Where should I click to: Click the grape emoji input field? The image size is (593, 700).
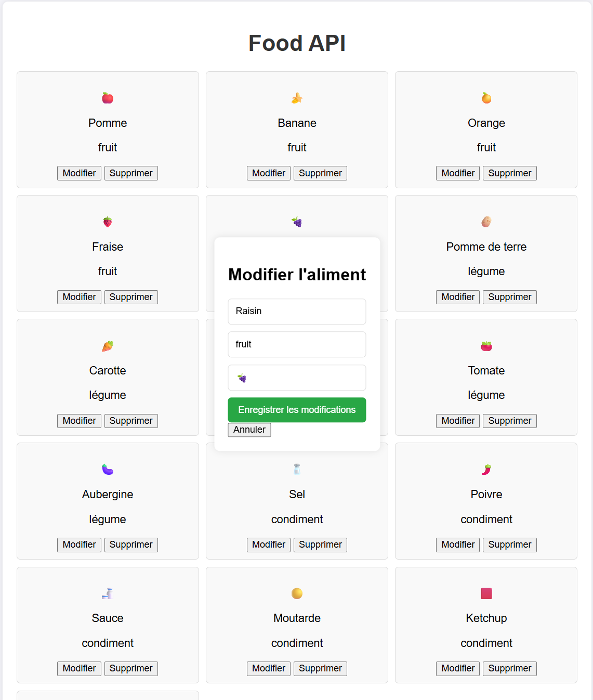tap(297, 378)
